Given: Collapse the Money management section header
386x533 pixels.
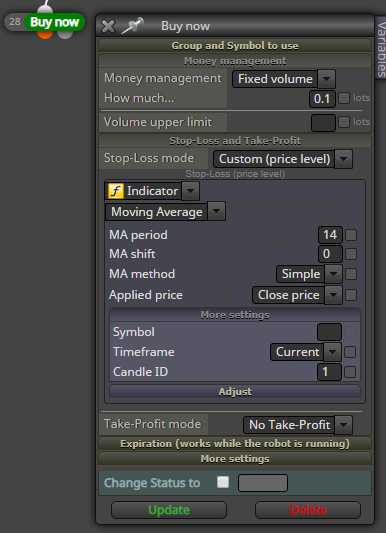Looking at the screenshot, I should point(235,61).
